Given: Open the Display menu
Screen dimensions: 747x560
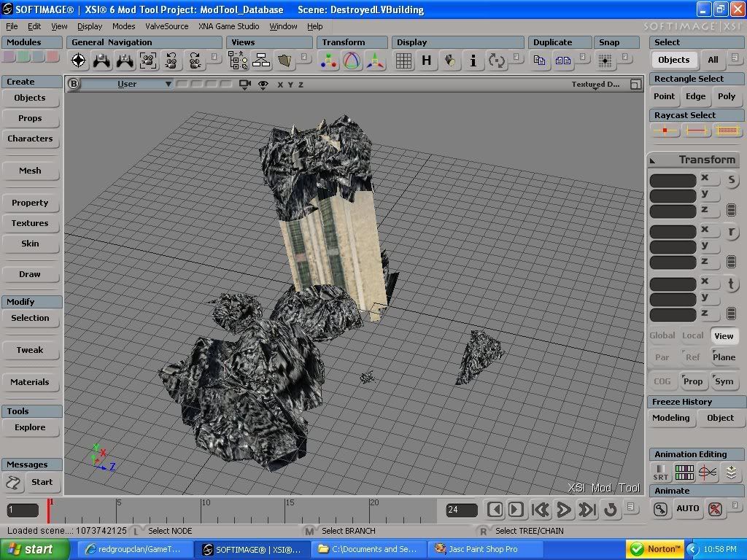Looking at the screenshot, I should click(90, 26).
